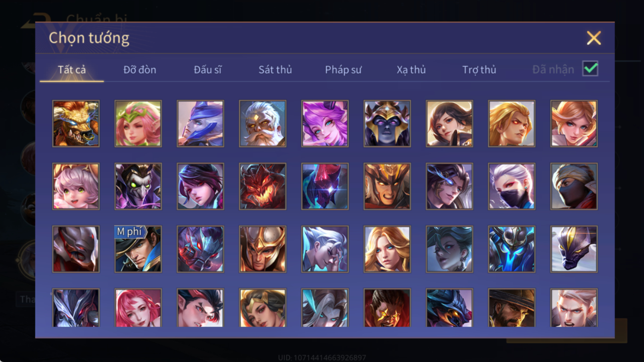Select the Tất cả tab
The height and width of the screenshot is (362, 644).
[72, 69]
